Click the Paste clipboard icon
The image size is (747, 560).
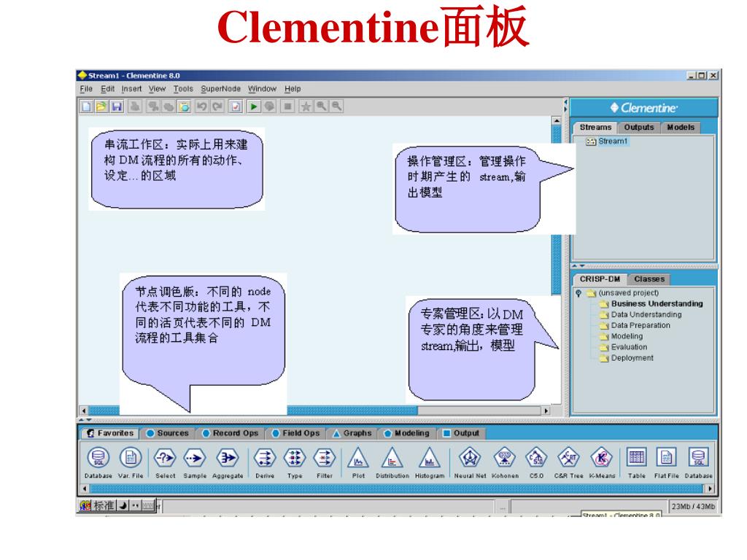[x=184, y=106]
